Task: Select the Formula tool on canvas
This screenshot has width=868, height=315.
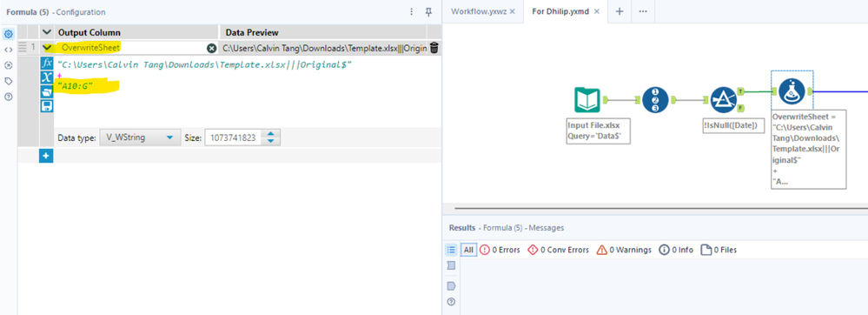Action: tap(792, 92)
